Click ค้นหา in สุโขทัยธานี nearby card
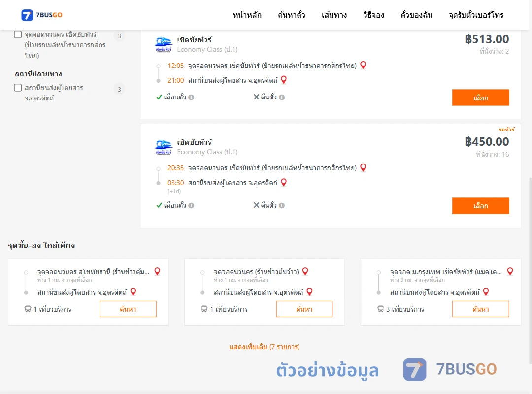The image size is (532, 394). pos(128,309)
